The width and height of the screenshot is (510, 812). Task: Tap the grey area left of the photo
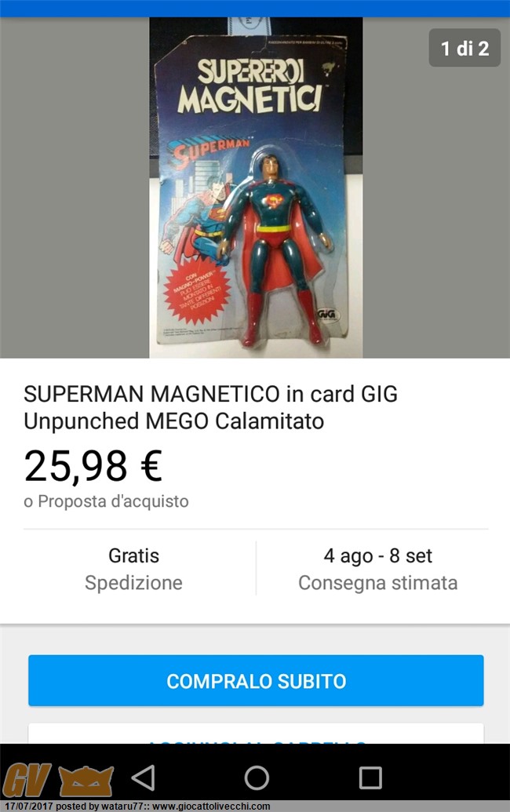75,188
